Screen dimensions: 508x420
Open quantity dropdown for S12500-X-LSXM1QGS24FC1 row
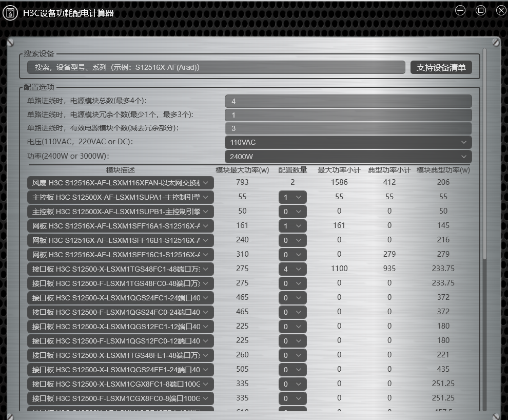pyautogui.click(x=292, y=298)
